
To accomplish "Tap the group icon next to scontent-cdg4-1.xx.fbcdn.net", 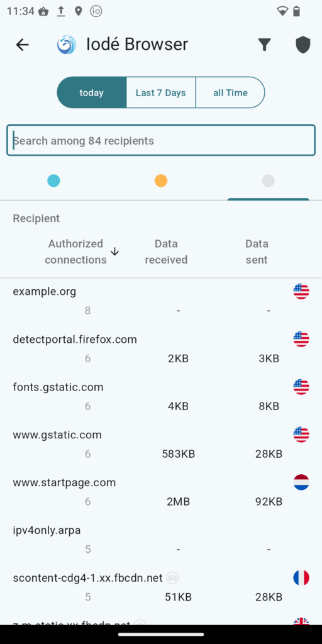I will point(173,578).
